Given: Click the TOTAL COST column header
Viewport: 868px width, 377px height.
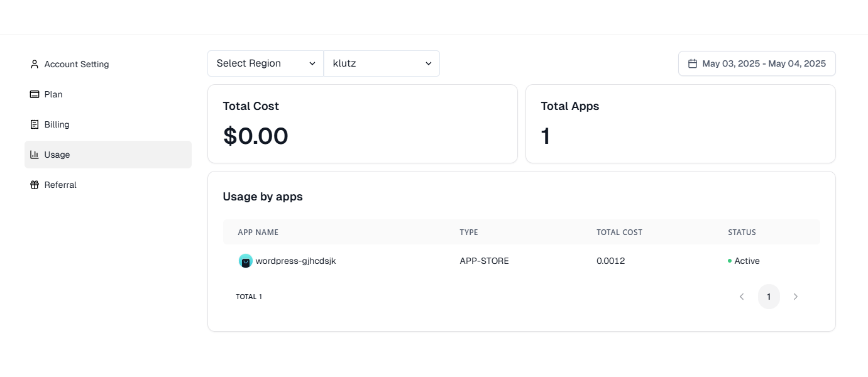Looking at the screenshot, I should [x=620, y=232].
